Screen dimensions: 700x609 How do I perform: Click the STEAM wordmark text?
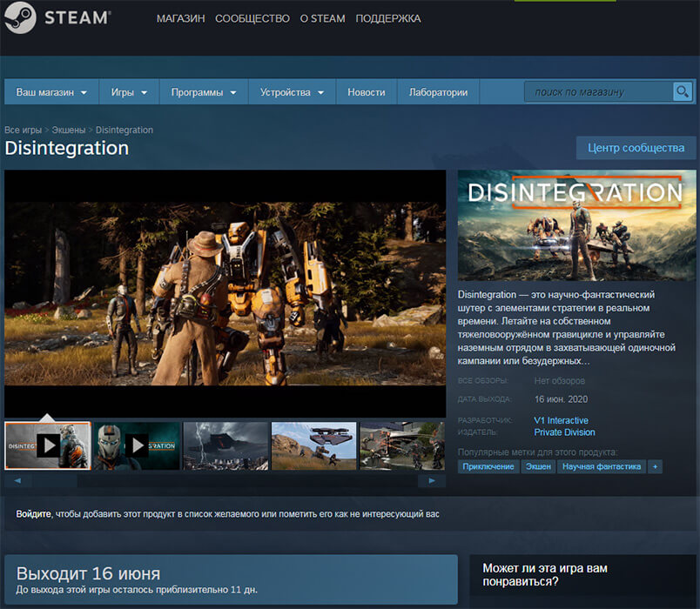pyautogui.click(x=77, y=18)
